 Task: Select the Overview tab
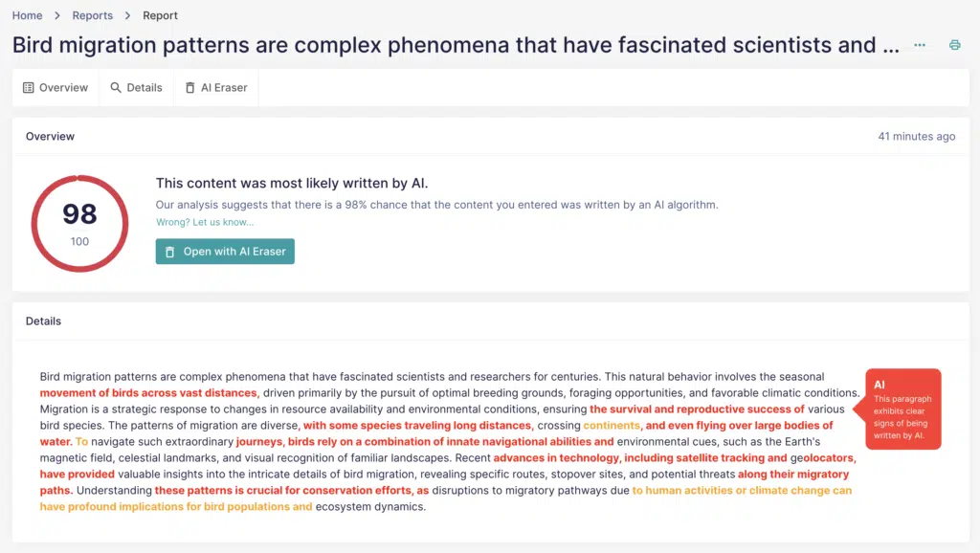[x=56, y=87]
